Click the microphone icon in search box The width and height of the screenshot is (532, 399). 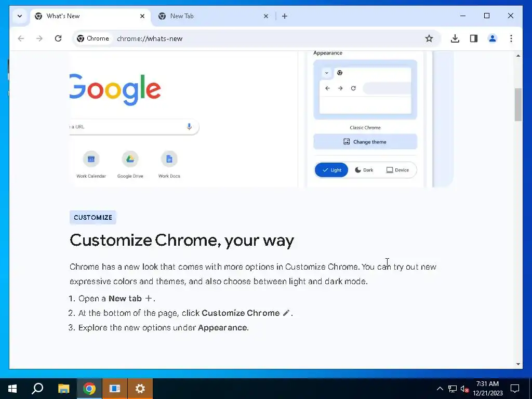189,127
